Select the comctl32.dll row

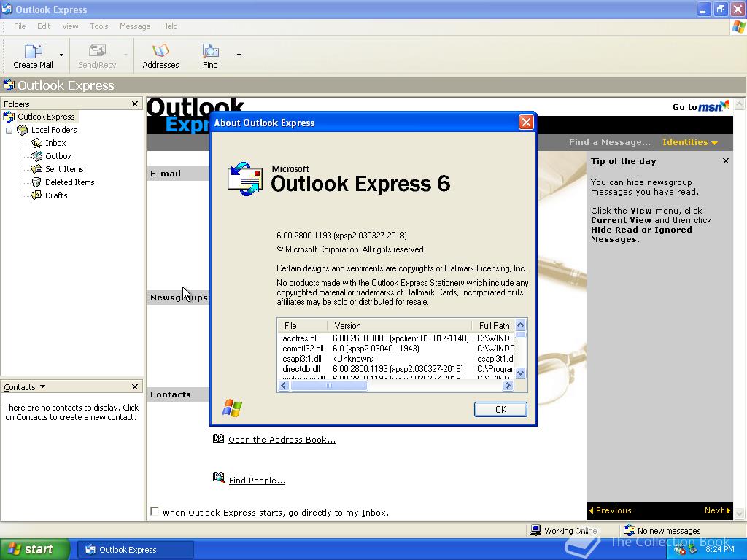pyautogui.click(x=396, y=349)
